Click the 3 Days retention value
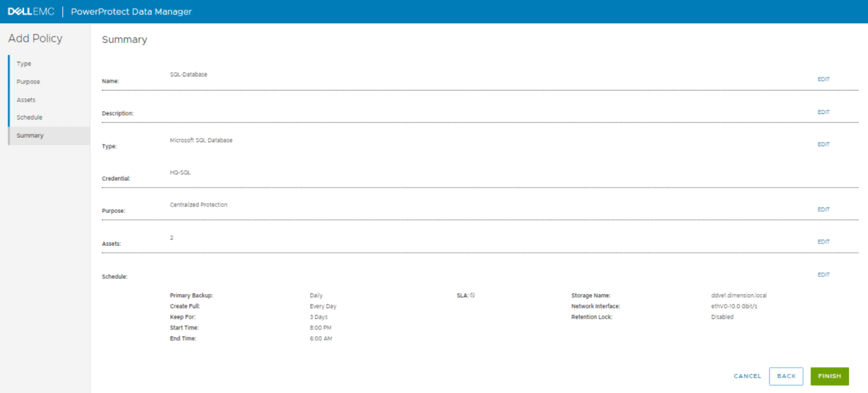The width and height of the screenshot is (868, 393). 319,317
